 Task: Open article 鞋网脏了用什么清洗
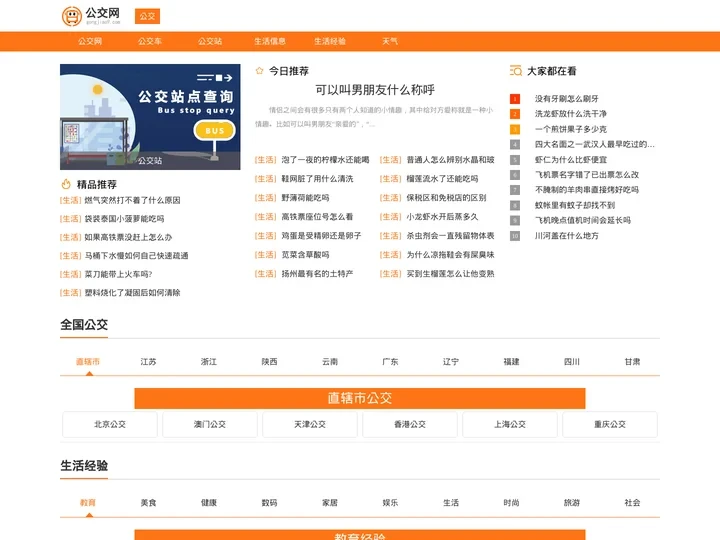click(x=317, y=179)
